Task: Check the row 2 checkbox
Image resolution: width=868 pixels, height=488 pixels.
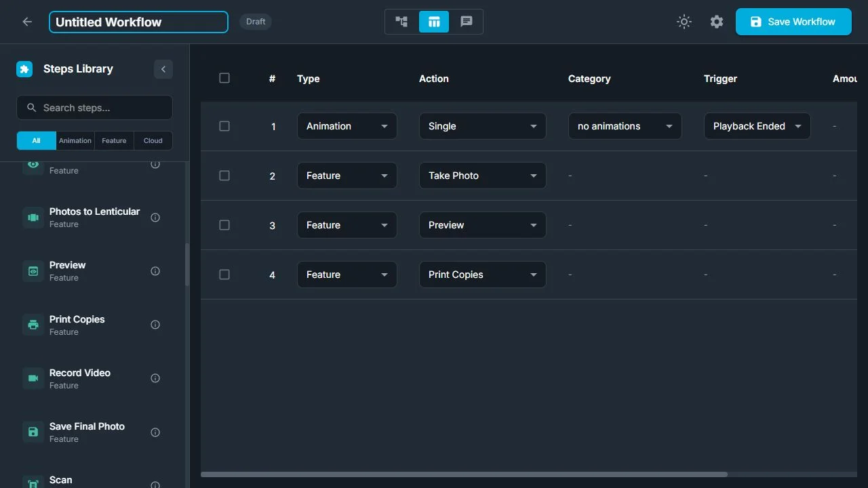Action: click(x=224, y=176)
